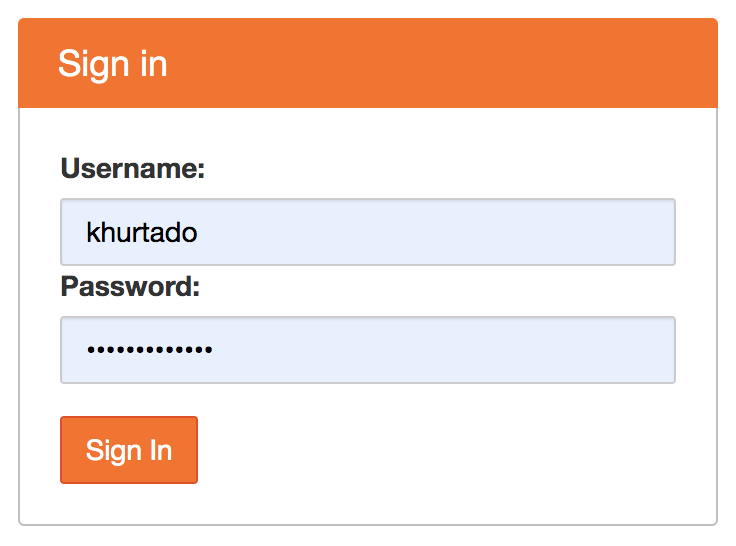Viewport: 736px width, 546px height.
Task: Click the white panel area beside Sign In button
Action: coord(450,450)
